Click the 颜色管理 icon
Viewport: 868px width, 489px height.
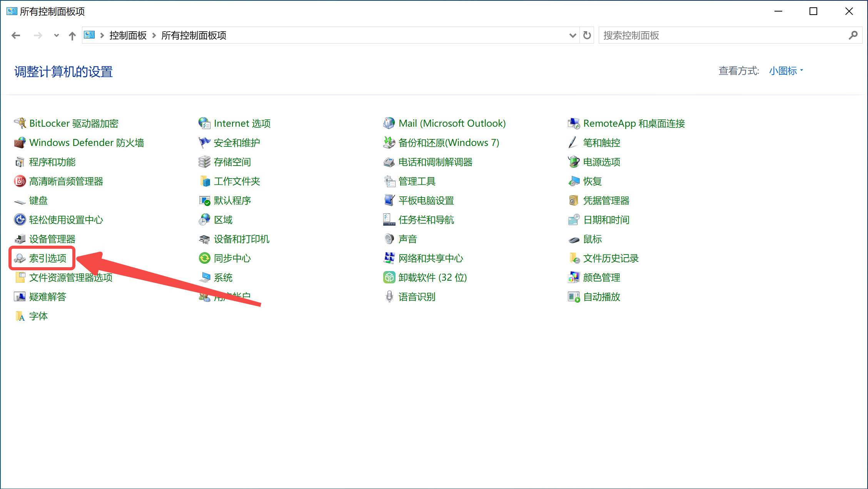[574, 277]
